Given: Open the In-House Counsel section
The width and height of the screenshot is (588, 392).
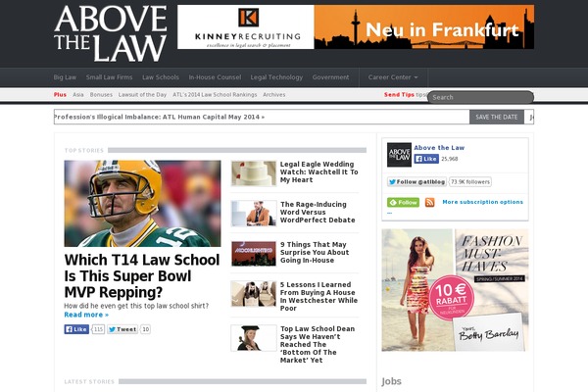Looking at the screenshot, I should tap(215, 77).
